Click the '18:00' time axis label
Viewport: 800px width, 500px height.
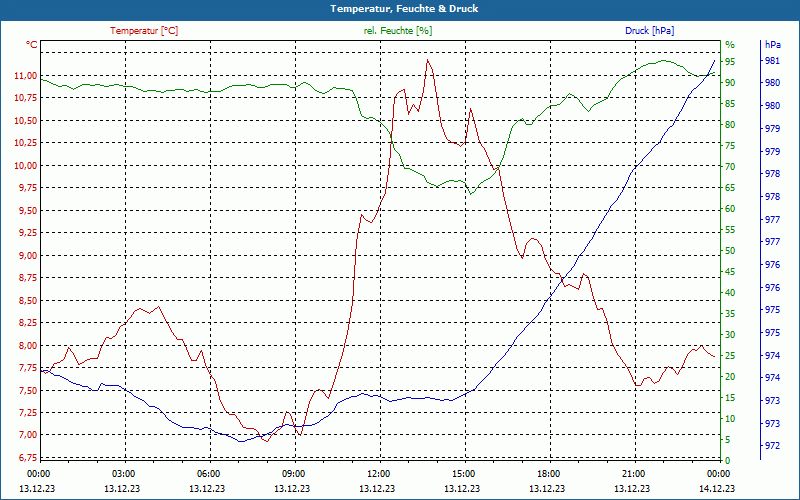click(x=549, y=474)
